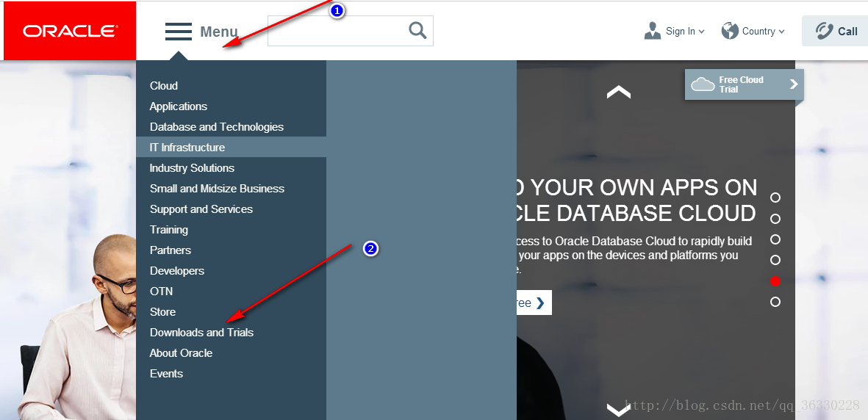Open the OTN menu item

coord(161,291)
